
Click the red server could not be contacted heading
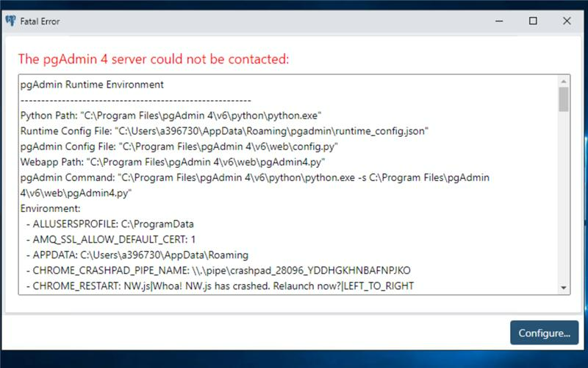(154, 59)
